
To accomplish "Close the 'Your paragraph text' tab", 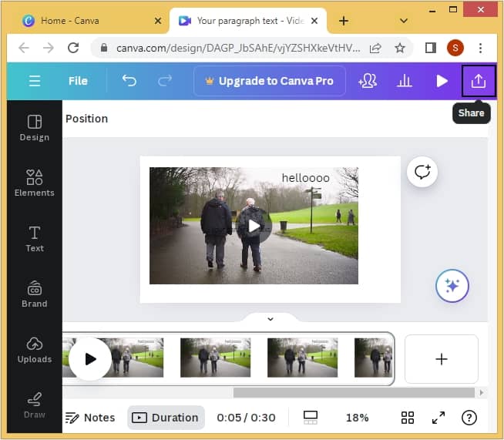I will click(x=314, y=21).
